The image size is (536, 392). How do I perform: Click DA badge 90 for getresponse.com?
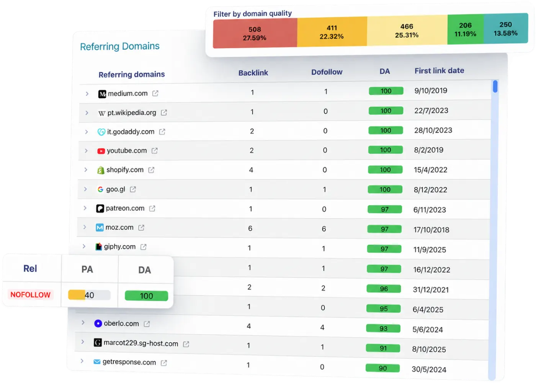[383, 368]
